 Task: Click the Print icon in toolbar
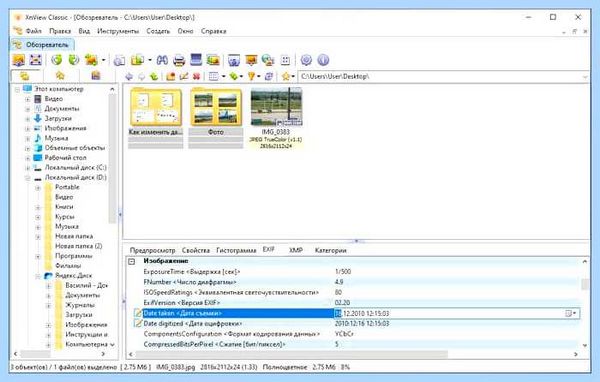tap(179, 60)
